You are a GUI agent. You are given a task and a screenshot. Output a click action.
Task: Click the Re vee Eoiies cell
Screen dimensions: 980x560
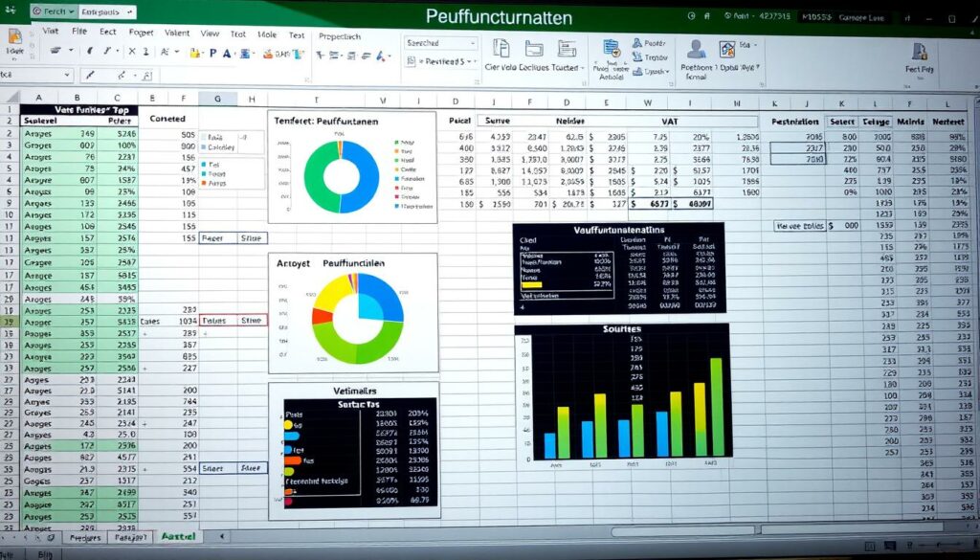point(799,226)
